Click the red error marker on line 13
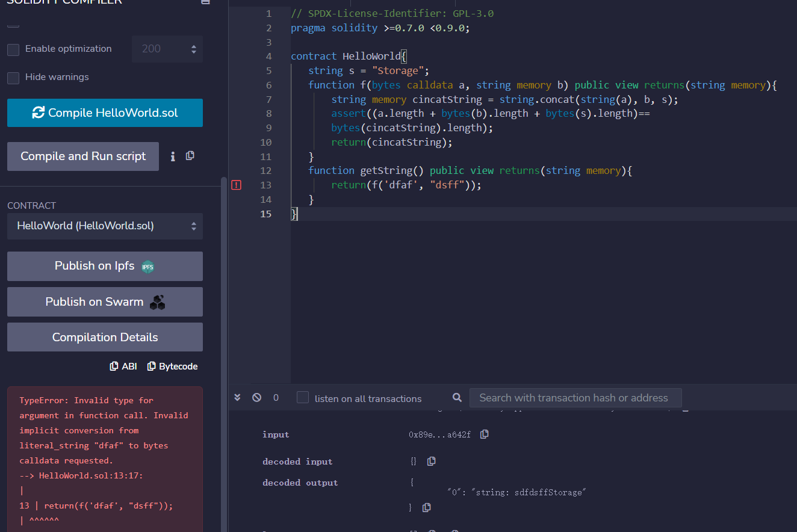The height and width of the screenshot is (532, 797). [x=236, y=185]
